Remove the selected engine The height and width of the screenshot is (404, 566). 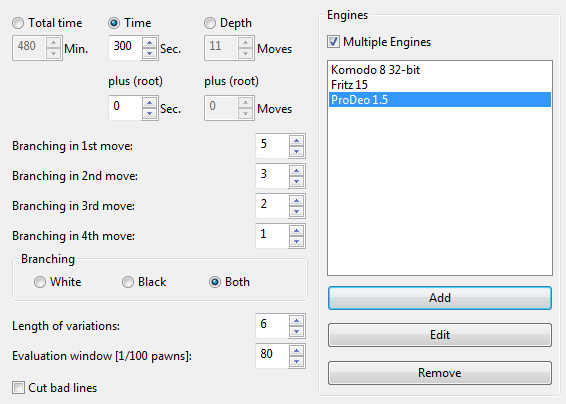coord(440,373)
